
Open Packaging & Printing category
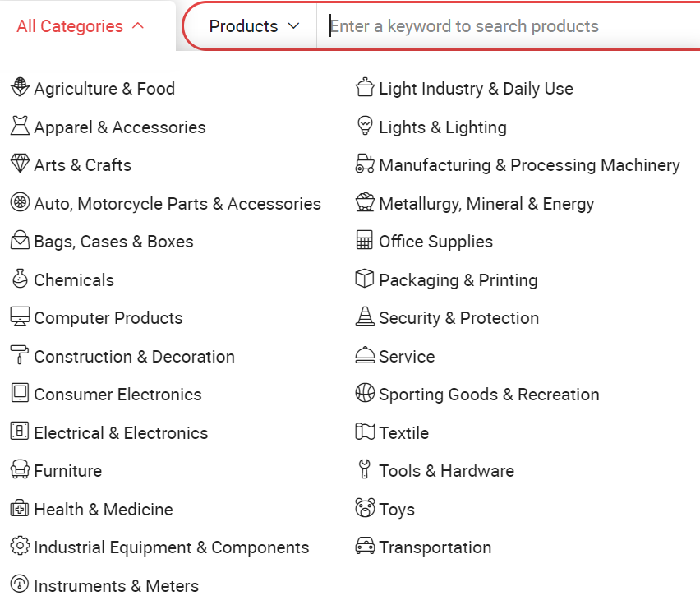tap(458, 280)
